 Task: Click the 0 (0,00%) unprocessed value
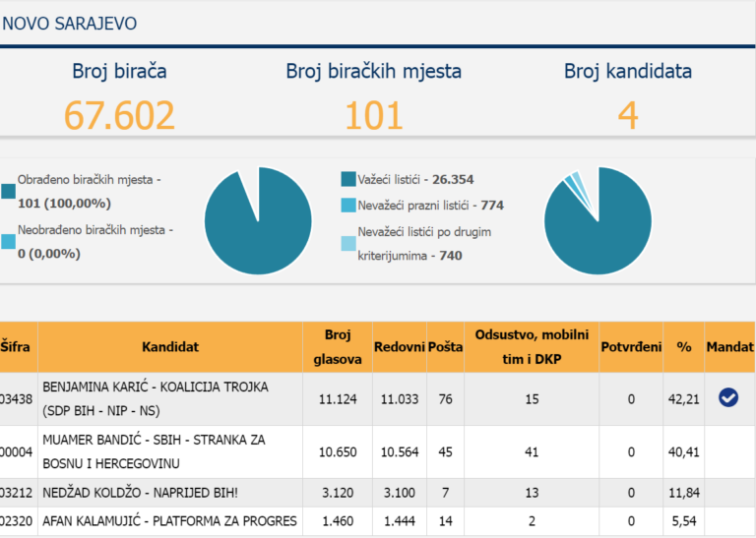pos(49,254)
